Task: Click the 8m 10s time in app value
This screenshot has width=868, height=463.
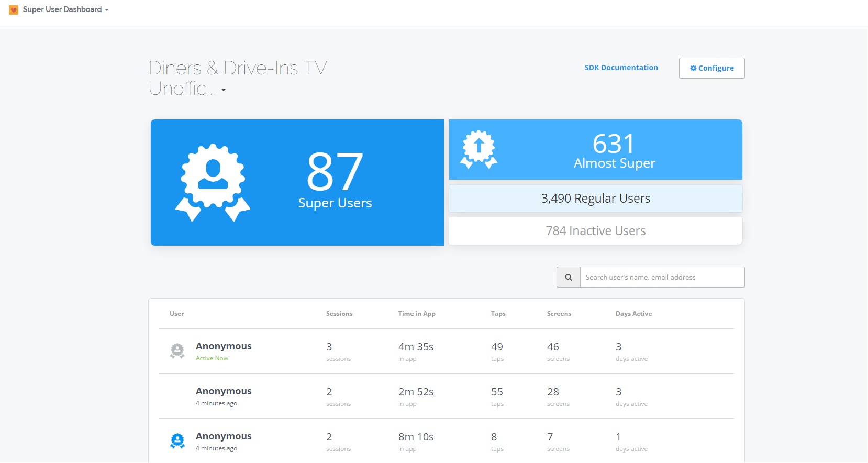Action: click(x=416, y=437)
